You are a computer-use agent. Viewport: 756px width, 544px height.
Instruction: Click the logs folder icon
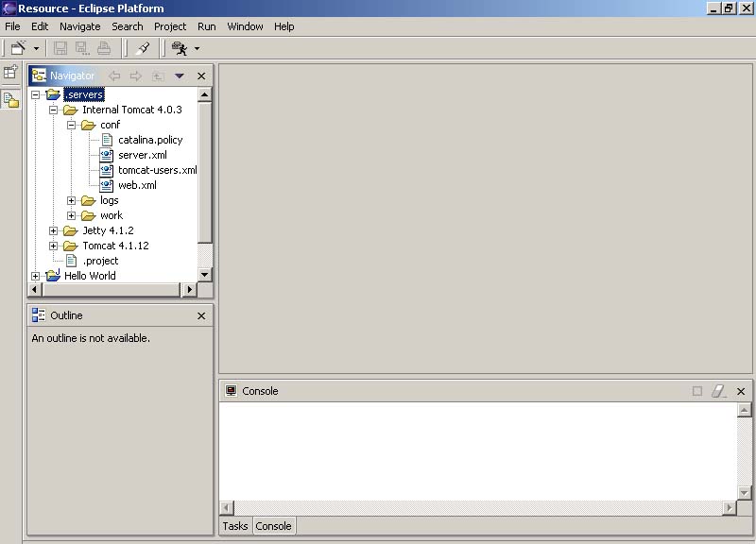tap(88, 200)
